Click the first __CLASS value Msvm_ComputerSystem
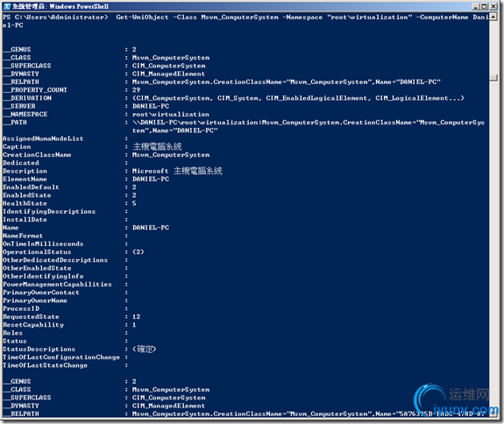 tap(171, 58)
